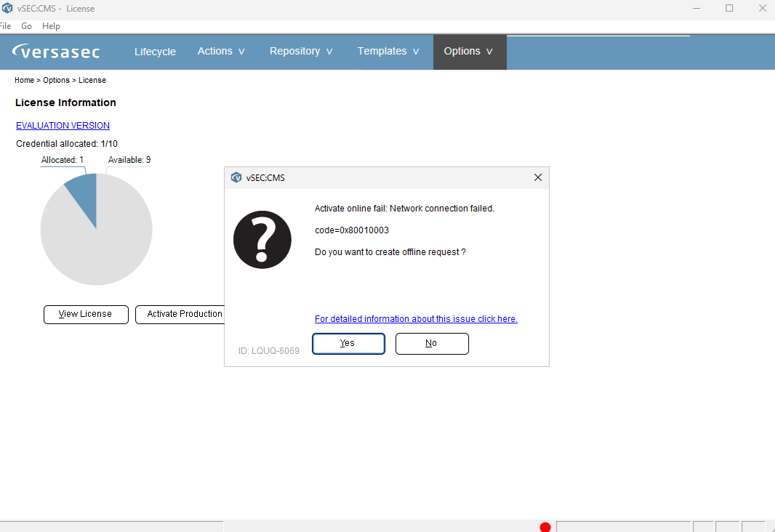Choose No in the dialog

coord(432,343)
